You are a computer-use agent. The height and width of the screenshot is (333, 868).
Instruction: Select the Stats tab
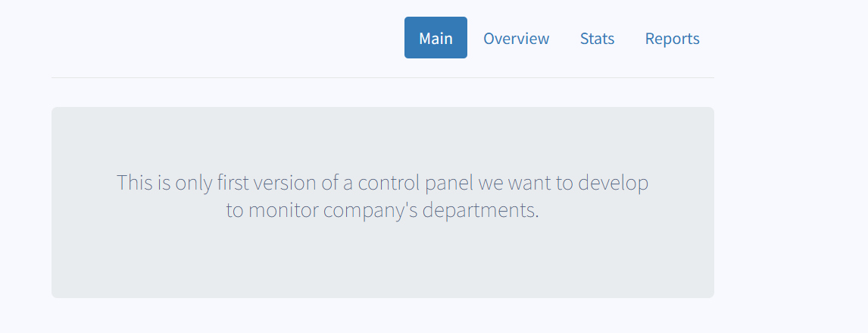point(597,38)
